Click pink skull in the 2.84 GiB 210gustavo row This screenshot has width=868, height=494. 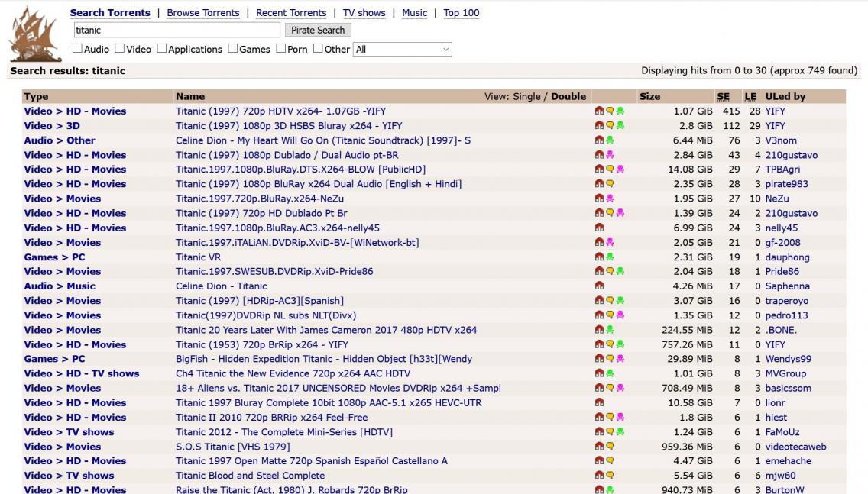point(610,155)
